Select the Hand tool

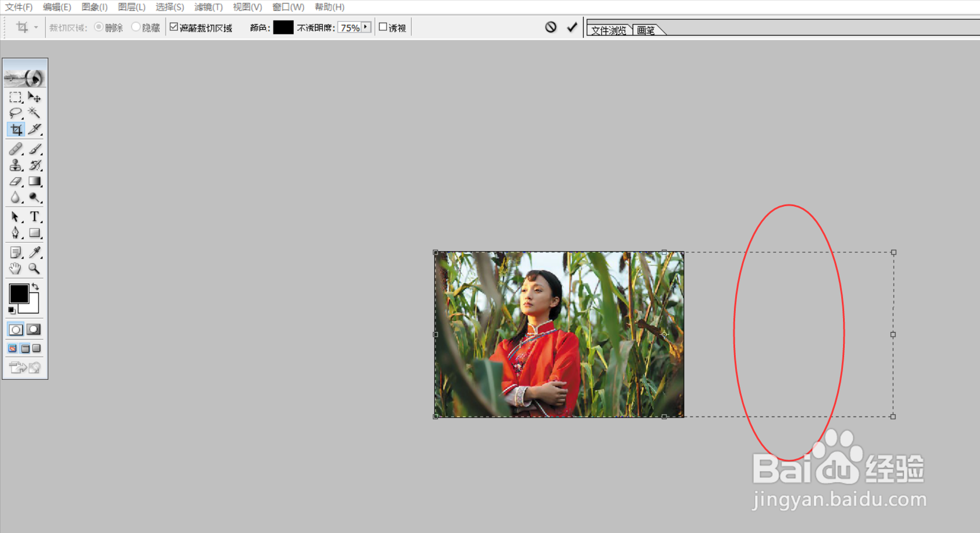(16, 269)
